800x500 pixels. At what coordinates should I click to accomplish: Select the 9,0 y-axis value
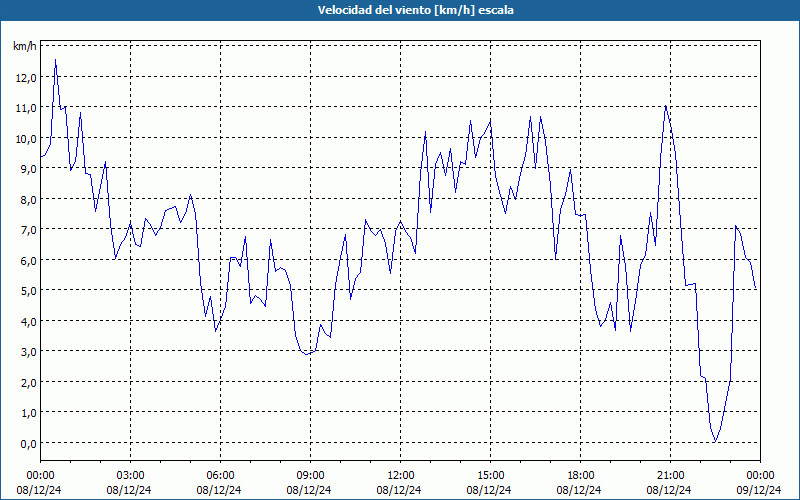tap(29, 169)
